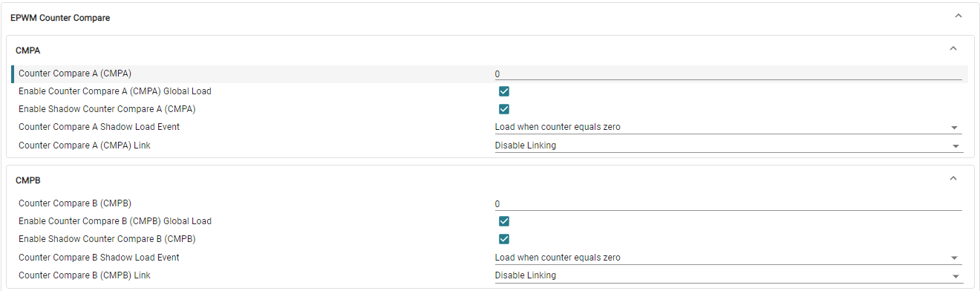The image size is (980, 291).
Task: Select the Counter Compare B (CMPB) Link label
Action: [x=85, y=275]
